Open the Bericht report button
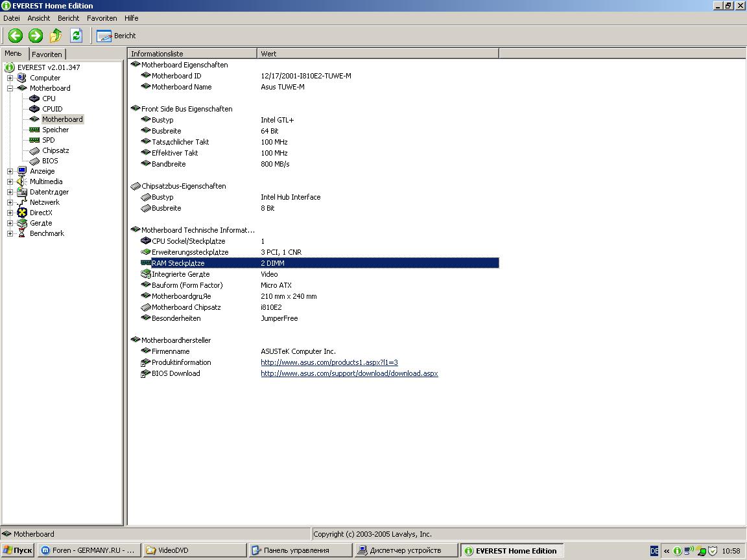 point(116,36)
